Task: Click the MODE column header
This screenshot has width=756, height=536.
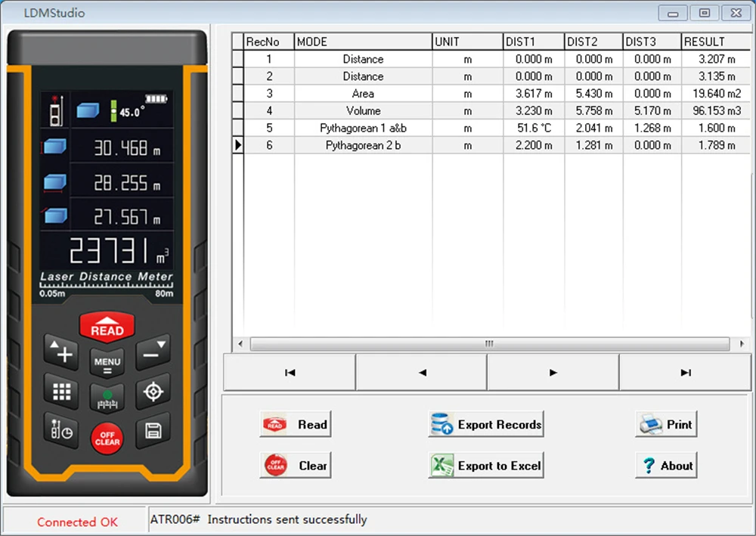Action: click(x=363, y=42)
